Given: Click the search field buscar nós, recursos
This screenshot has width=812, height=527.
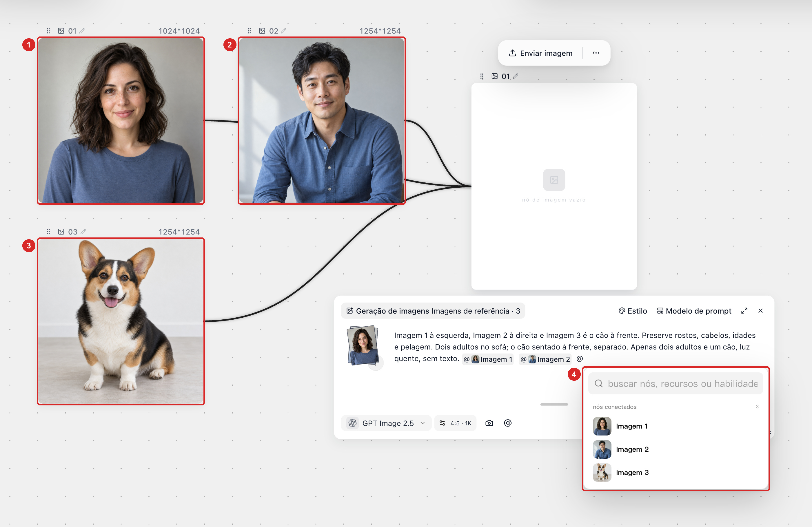Looking at the screenshot, I should pyautogui.click(x=676, y=383).
